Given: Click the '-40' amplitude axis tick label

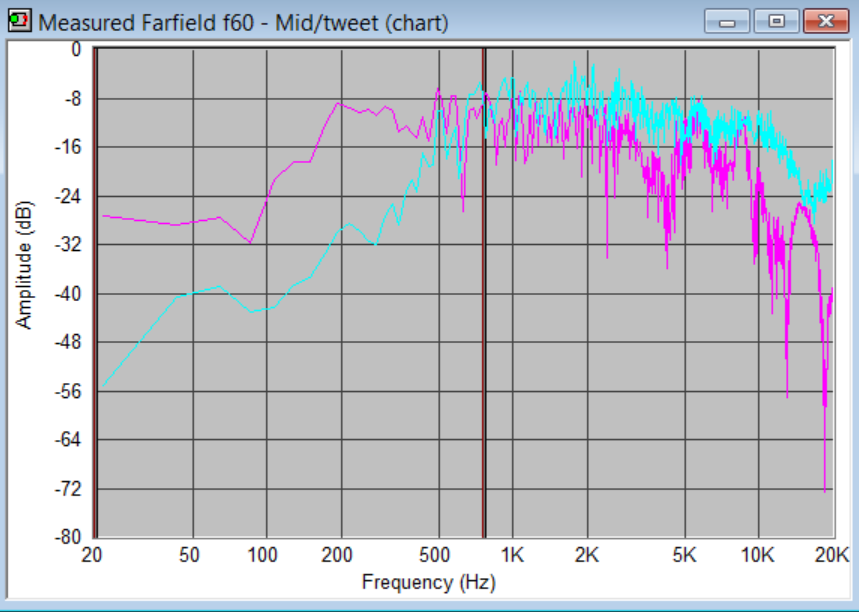Looking at the screenshot, I should click(x=68, y=294).
